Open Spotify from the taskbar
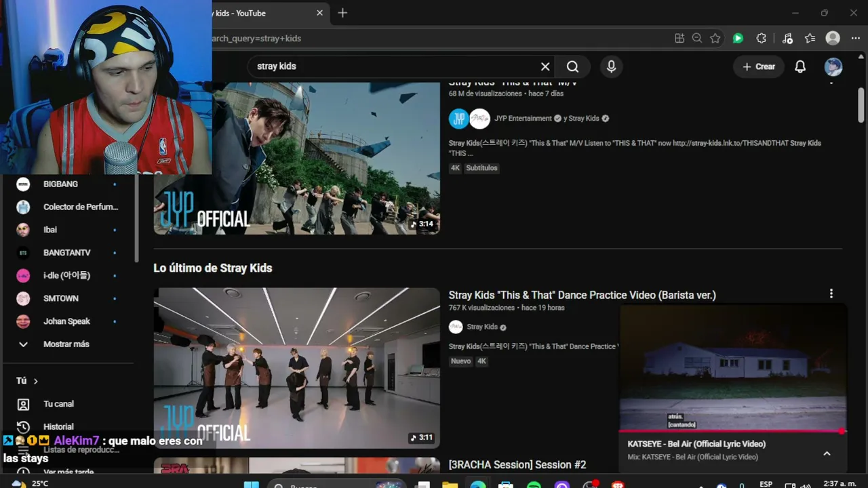The height and width of the screenshot is (488, 868). (x=534, y=484)
